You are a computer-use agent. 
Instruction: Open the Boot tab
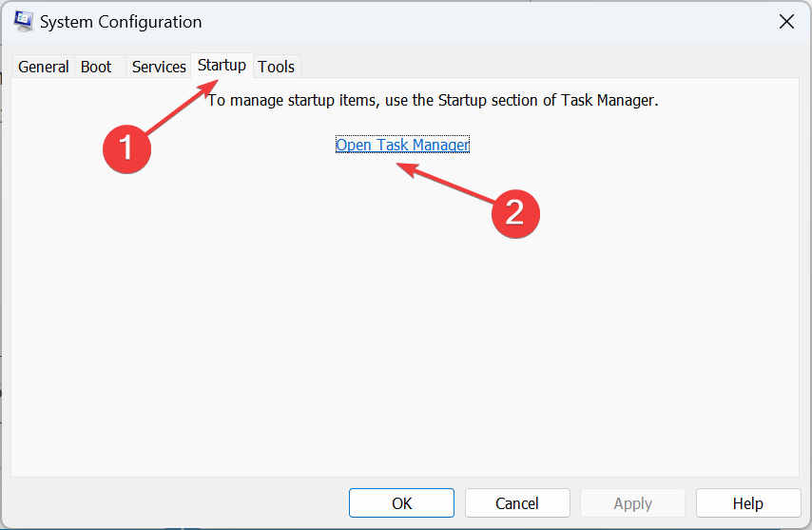point(96,67)
